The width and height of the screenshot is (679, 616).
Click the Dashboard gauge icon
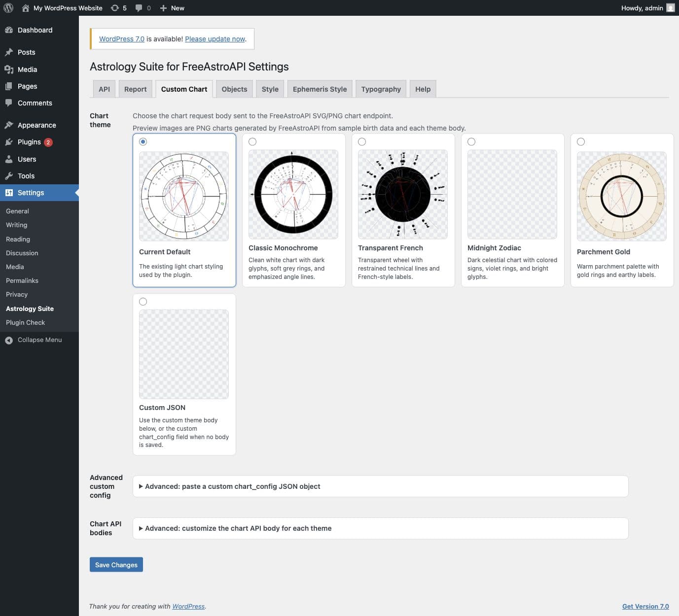(9, 30)
